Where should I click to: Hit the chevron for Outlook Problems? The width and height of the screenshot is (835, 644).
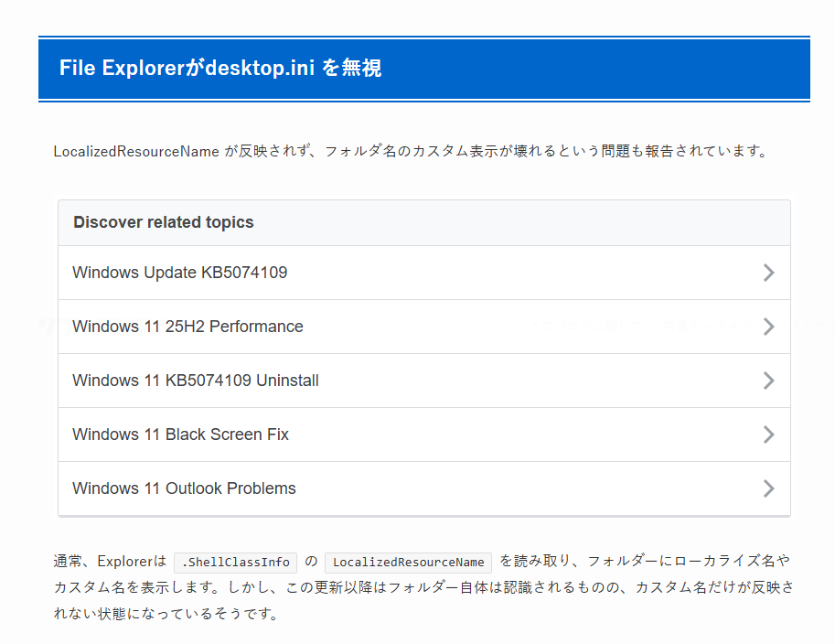point(768,488)
